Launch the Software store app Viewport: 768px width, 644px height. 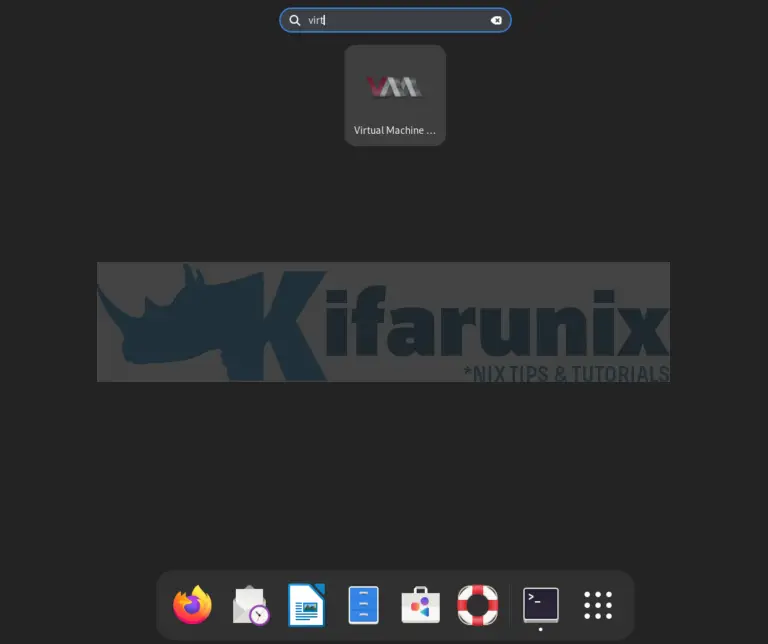(420, 605)
